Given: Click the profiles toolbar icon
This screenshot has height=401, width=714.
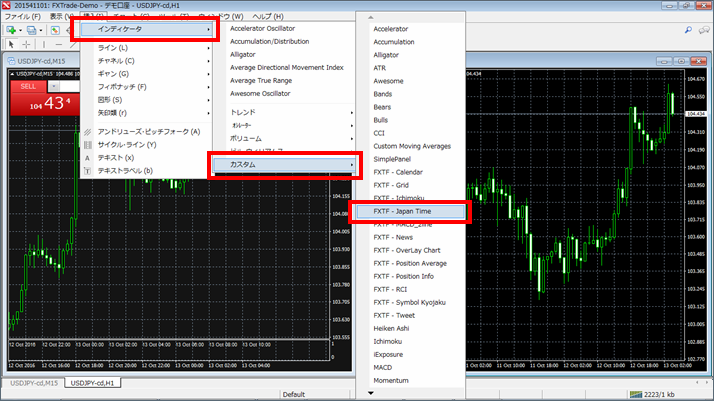Looking at the screenshot, I should [31, 30].
